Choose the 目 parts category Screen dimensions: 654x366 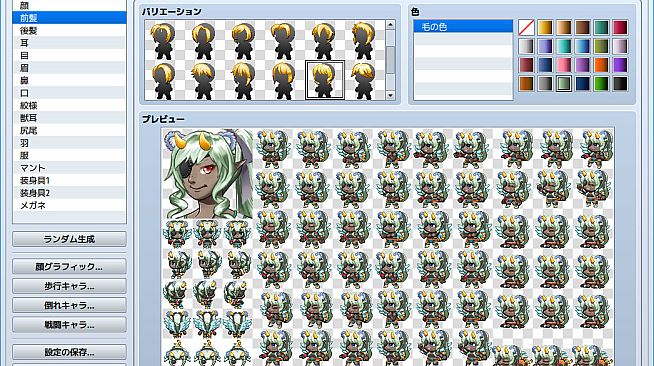click(x=69, y=55)
